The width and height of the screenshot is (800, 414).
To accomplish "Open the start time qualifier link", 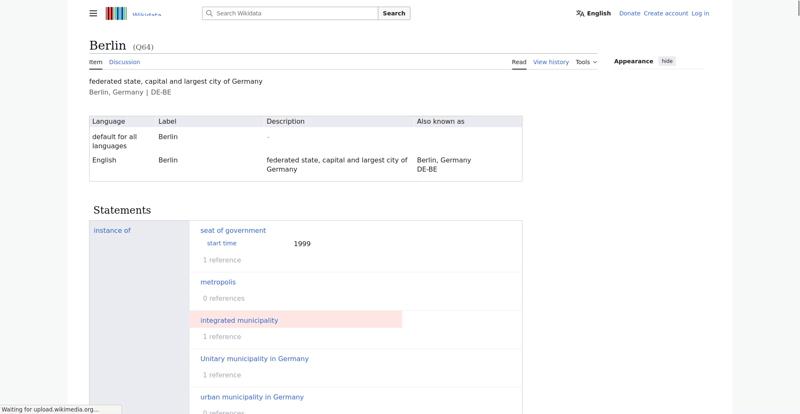I will click(x=222, y=243).
